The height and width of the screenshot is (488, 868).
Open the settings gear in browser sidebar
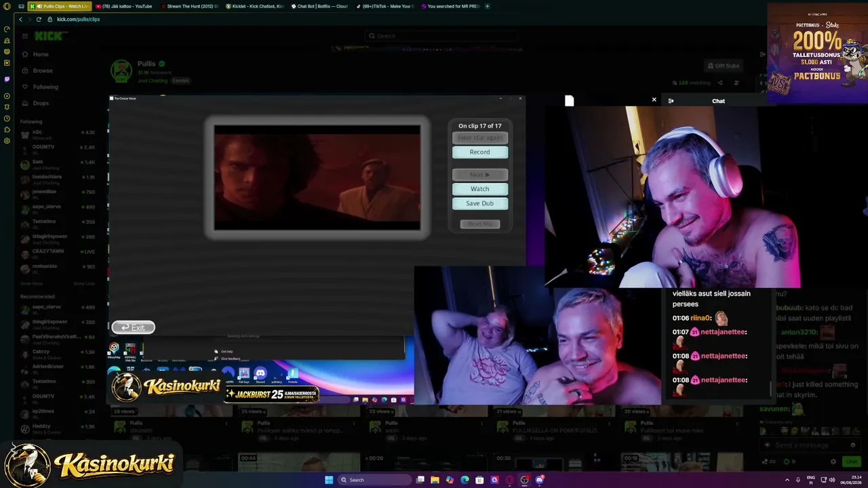coord(7,141)
